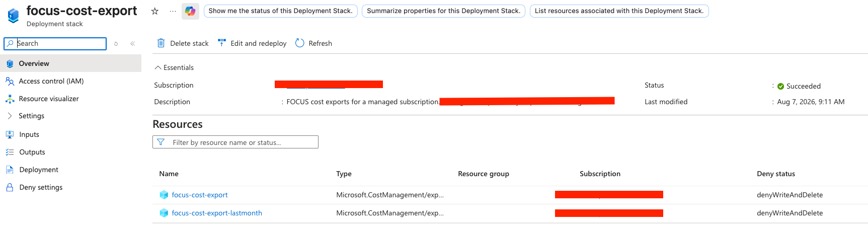The image size is (868, 228).
Task: Click the Resources section heading
Action: tap(178, 124)
